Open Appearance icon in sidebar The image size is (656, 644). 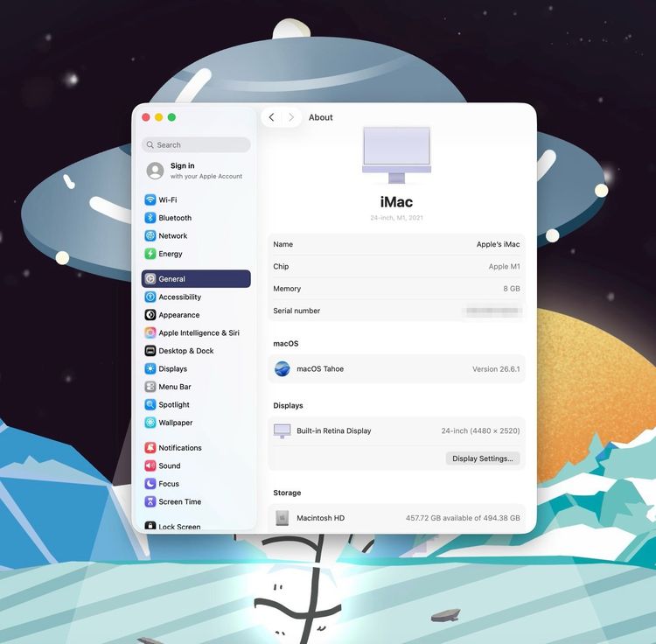[150, 315]
